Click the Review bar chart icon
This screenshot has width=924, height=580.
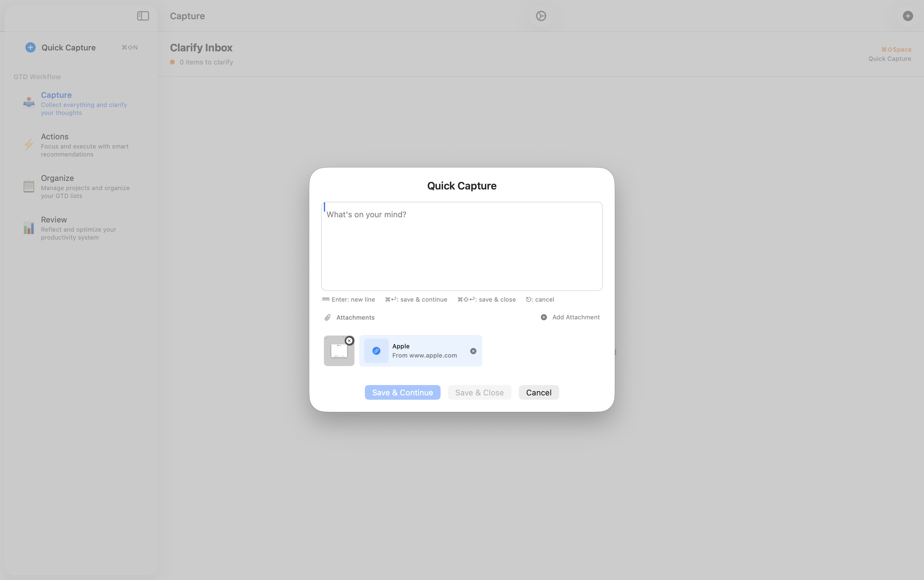pyautogui.click(x=28, y=228)
